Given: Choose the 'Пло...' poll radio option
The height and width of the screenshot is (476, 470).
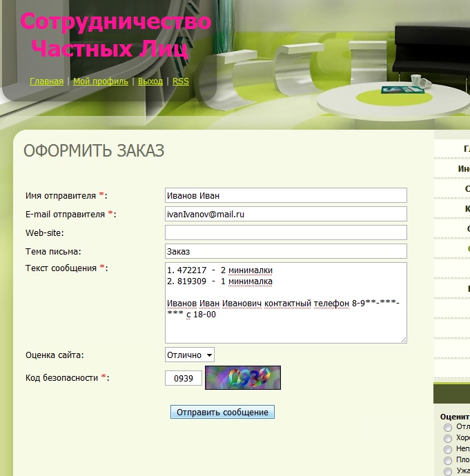Looking at the screenshot, I should [x=448, y=460].
